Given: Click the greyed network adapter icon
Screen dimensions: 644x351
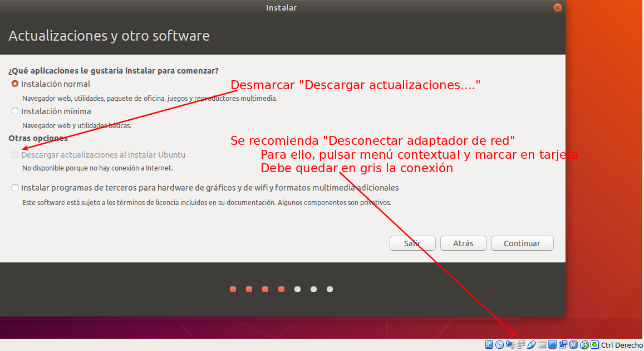Looking at the screenshot, I should point(521,345).
